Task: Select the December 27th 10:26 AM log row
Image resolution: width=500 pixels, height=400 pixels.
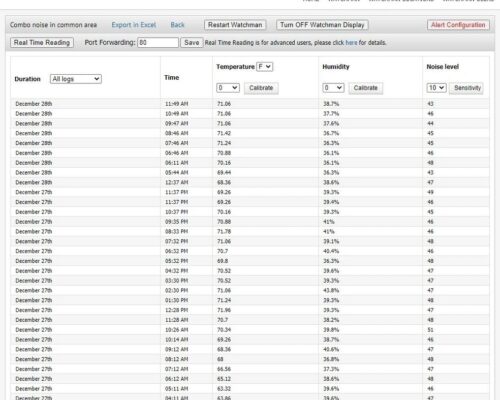Action: coord(250,330)
